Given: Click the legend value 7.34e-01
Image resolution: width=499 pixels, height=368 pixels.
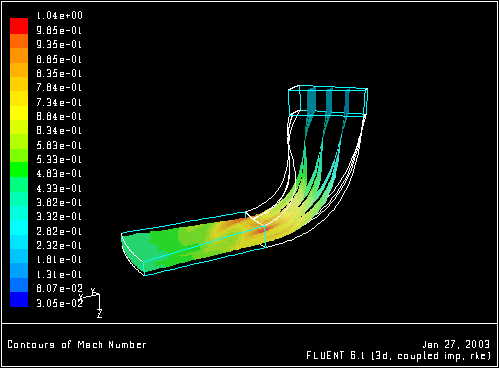Looking at the screenshot, I should point(59,102).
